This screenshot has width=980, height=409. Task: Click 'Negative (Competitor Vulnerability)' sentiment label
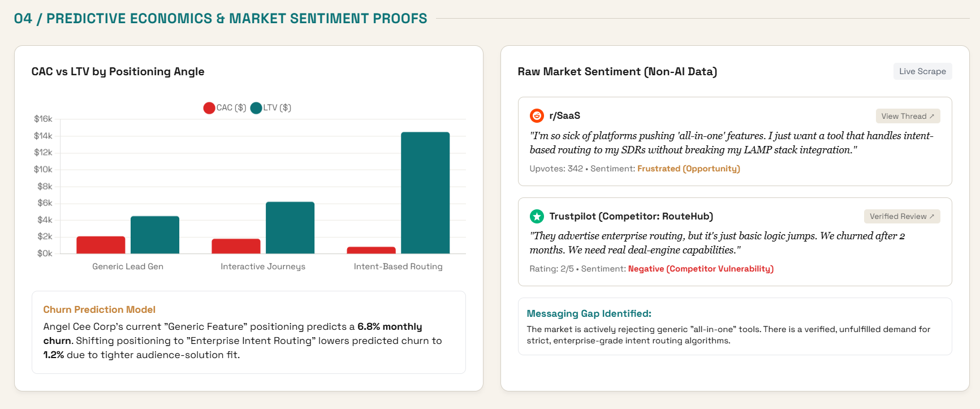click(x=701, y=269)
